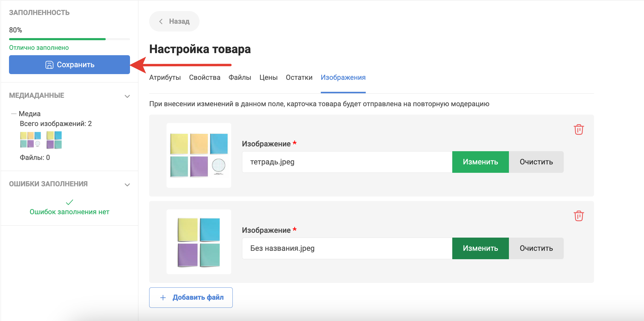Click the plus icon in Добавить файл
This screenshot has height=321, width=644.
click(x=163, y=298)
